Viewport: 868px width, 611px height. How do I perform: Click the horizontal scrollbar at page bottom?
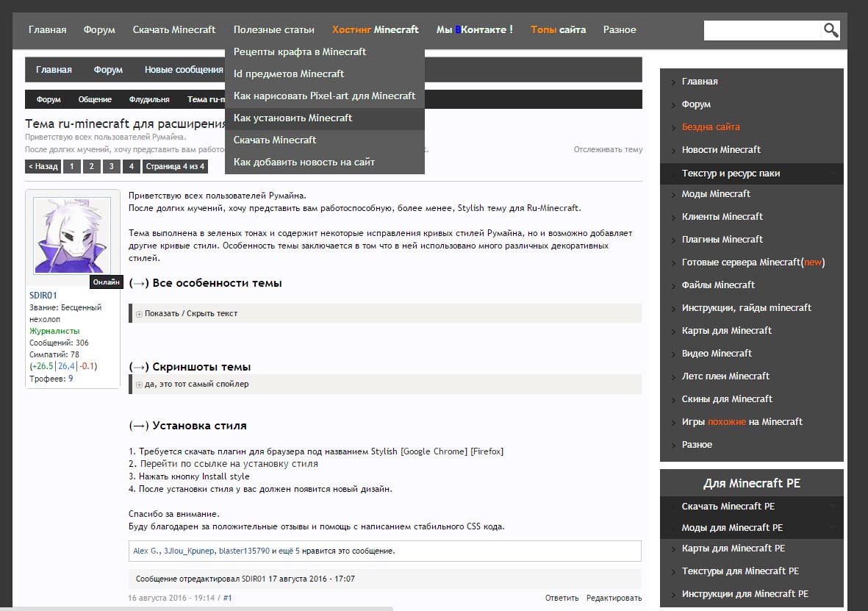pyautogui.click(x=196, y=609)
